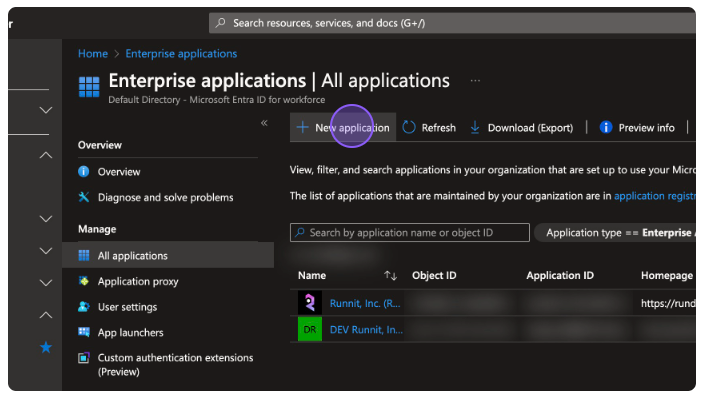Click the Runnit, Inc. logo thumbnail

coord(310,303)
